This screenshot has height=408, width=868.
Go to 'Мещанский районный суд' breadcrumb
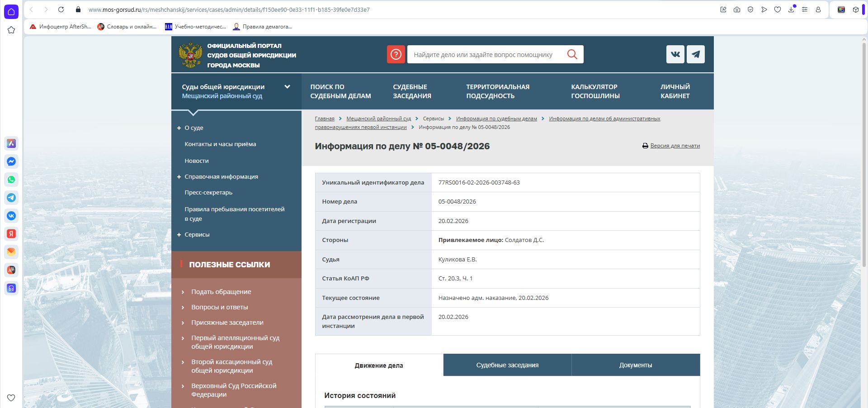coord(378,119)
